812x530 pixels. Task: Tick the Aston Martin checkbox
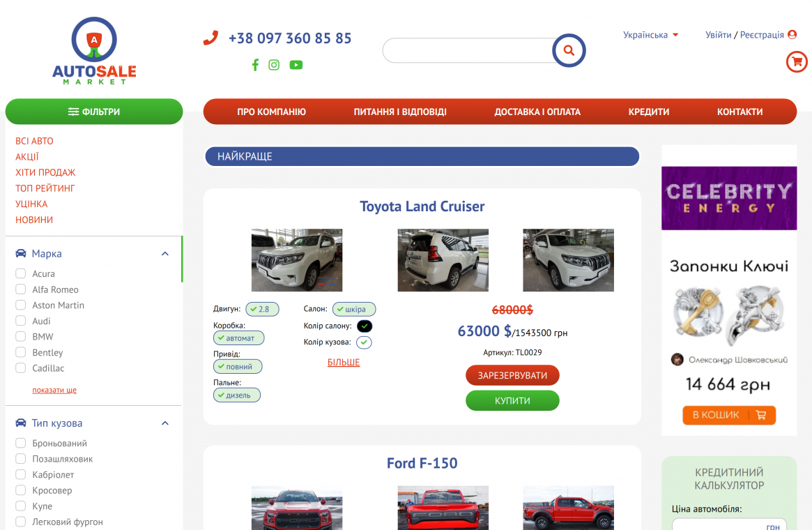(21, 305)
